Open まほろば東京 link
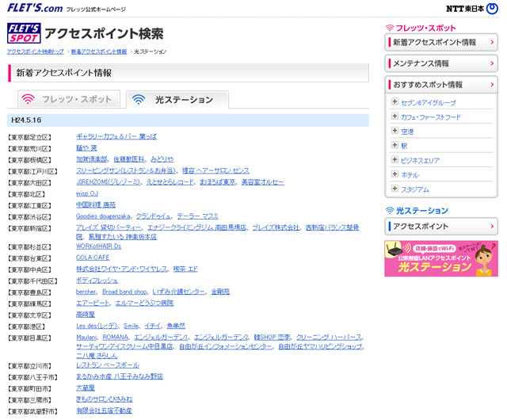This screenshot has width=507, height=420. tap(218, 182)
